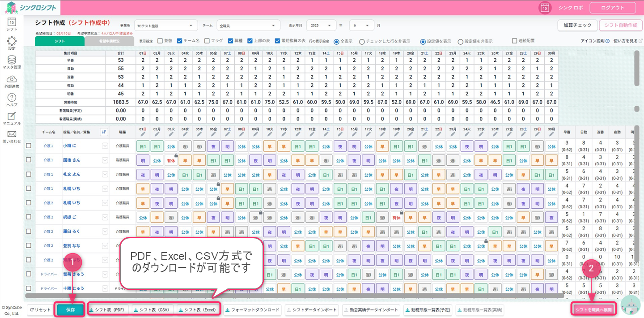Open 外部連携 cloud icon
Viewport: 644px width, 318px height.
pyautogui.click(x=12, y=79)
